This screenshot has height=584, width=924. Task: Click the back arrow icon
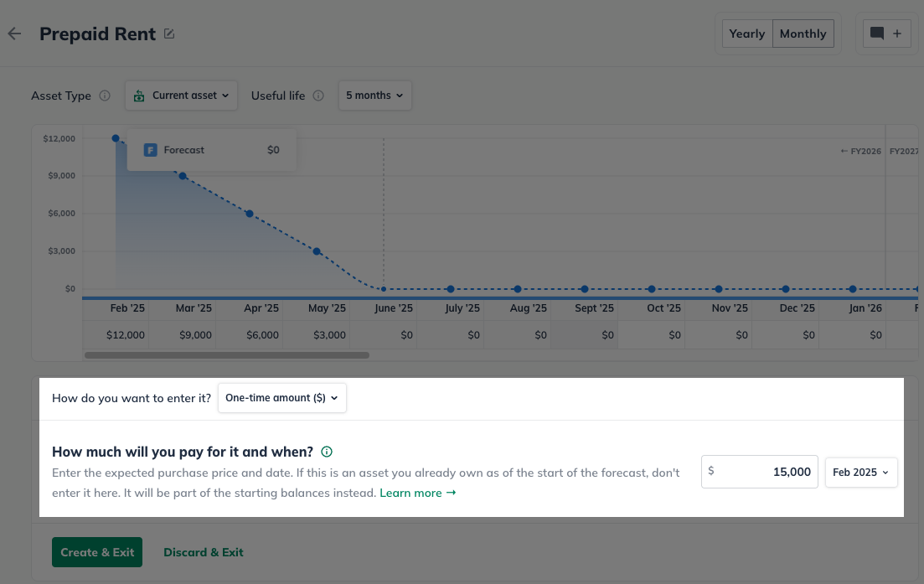[x=14, y=34]
